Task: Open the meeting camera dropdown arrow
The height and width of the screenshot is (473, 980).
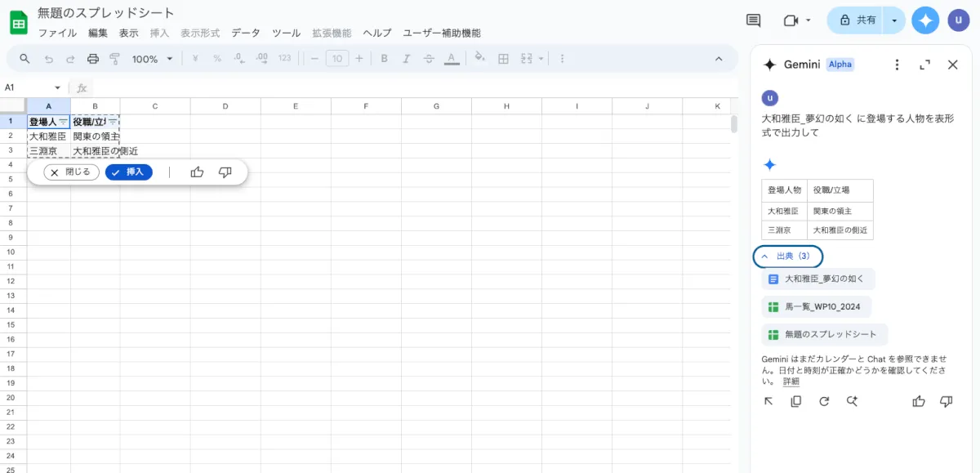Action: click(x=808, y=20)
